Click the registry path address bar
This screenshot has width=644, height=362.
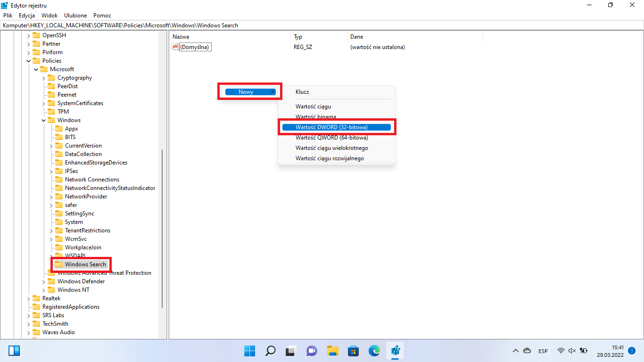tap(322, 25)
